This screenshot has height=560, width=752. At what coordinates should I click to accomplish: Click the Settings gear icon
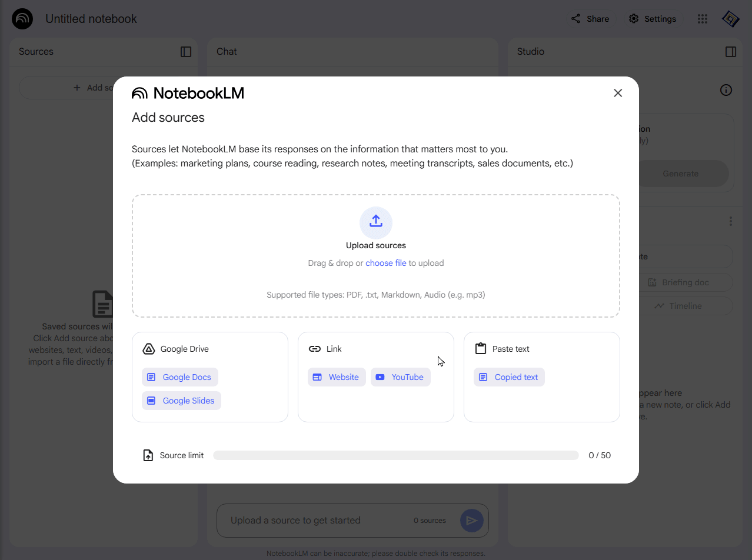point(634,19)
